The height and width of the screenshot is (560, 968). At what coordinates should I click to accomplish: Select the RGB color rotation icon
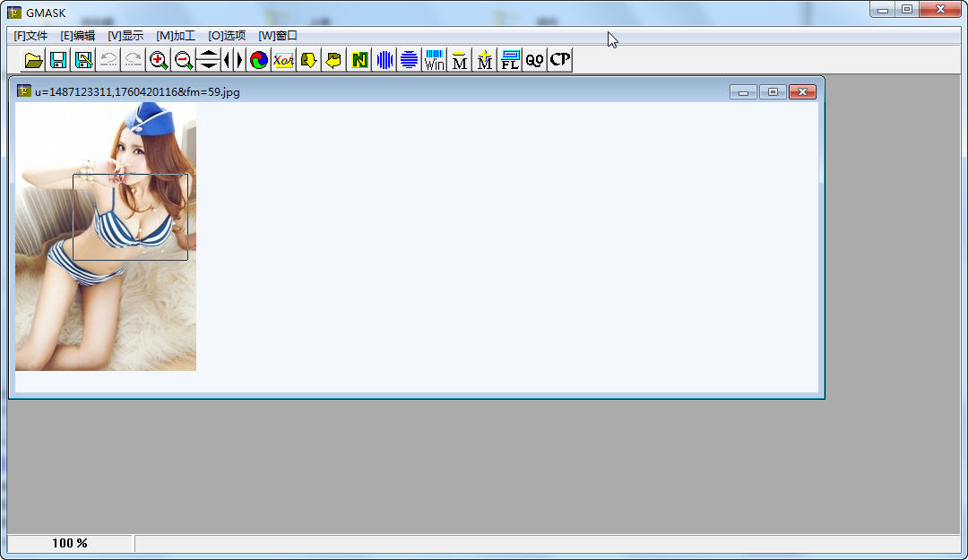point(258,60)
